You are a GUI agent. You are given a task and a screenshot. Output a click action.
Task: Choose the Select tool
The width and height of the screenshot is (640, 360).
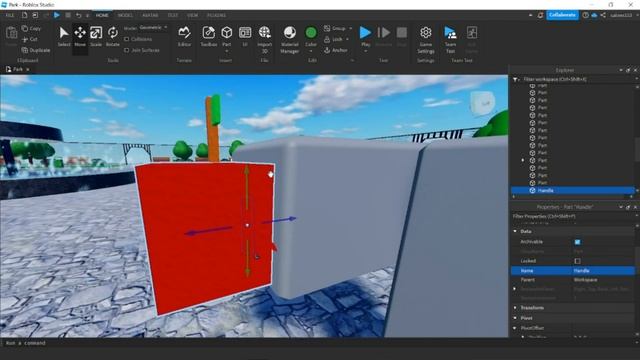(64, 36)
